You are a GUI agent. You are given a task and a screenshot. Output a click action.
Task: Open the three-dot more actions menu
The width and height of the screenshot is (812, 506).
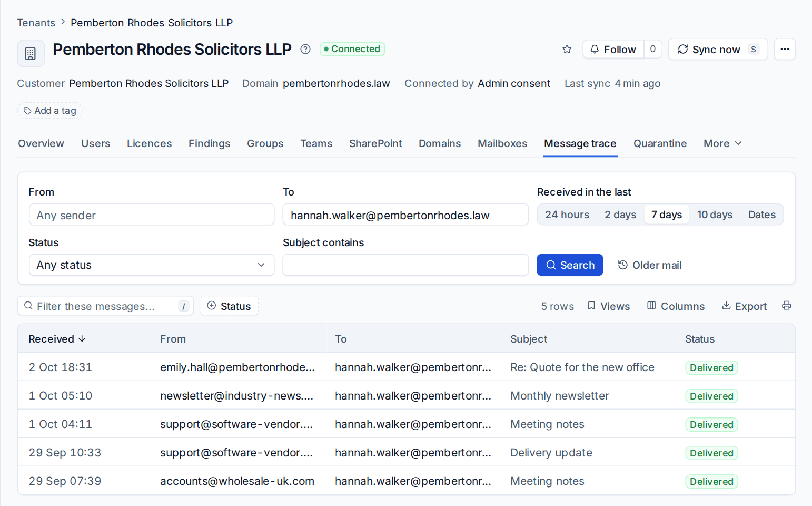pos(785,49)
